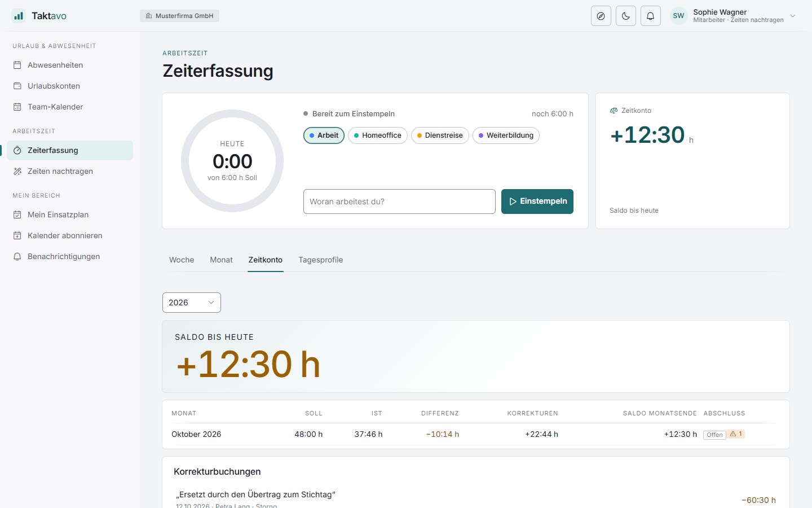Open the 2026 year dropdown
812x508 pixels.
pos(192,303)
